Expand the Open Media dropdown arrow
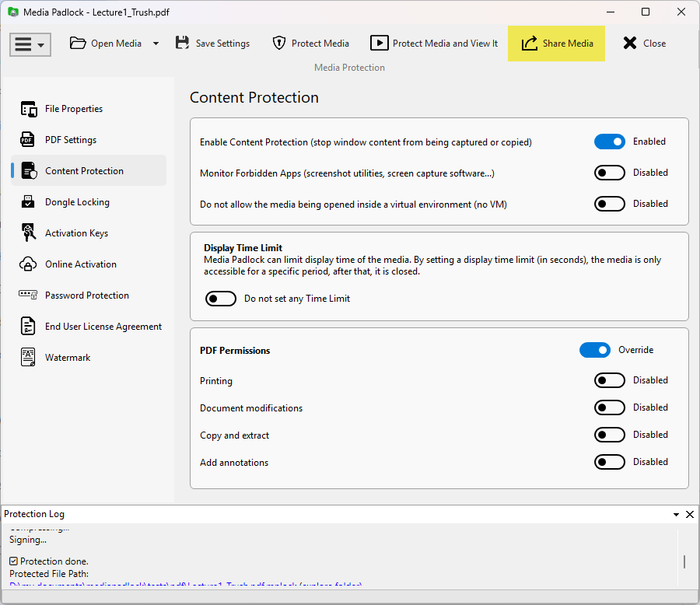The height and width of the screenshot is (605, 700). pos(156,44)
